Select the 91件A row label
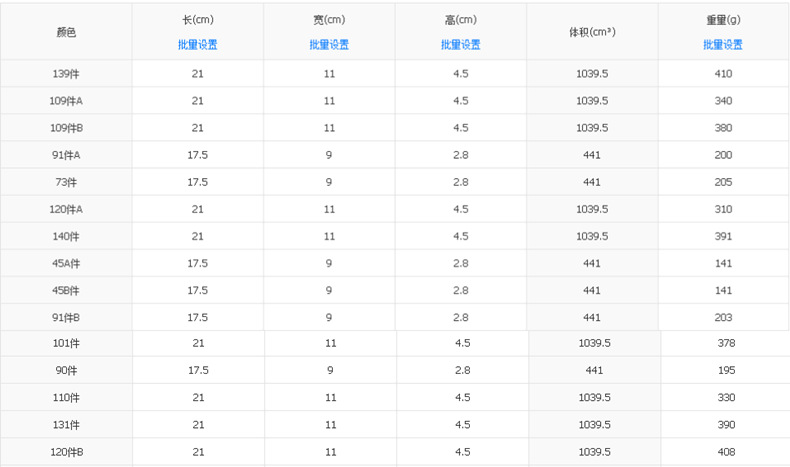This screenshot has width=790, height=467. tap(66, 156)
